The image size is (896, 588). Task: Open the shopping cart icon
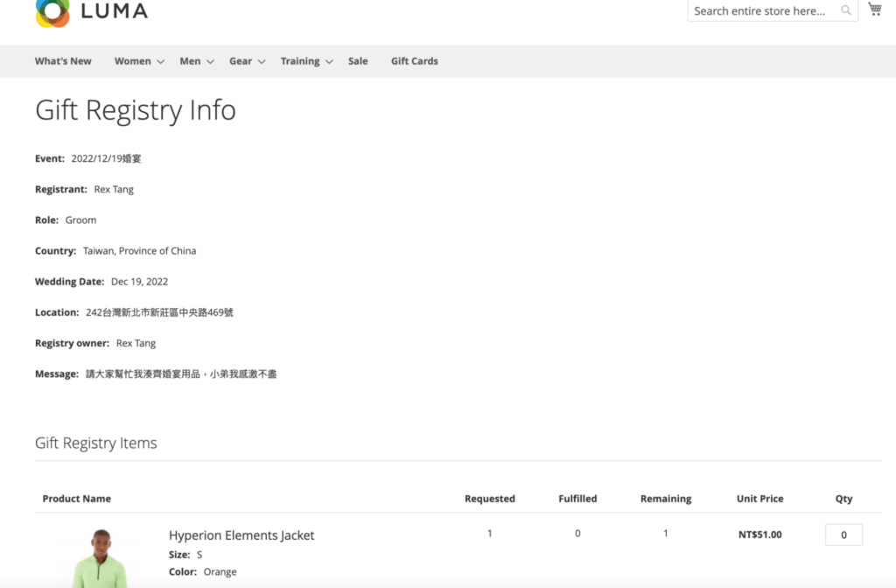tap(874, 10)
